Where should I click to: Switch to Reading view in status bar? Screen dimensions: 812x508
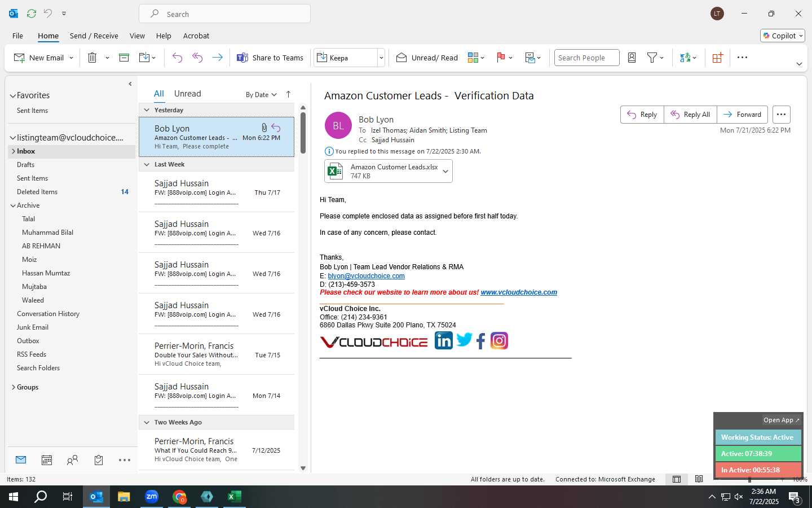click(699, 479)
